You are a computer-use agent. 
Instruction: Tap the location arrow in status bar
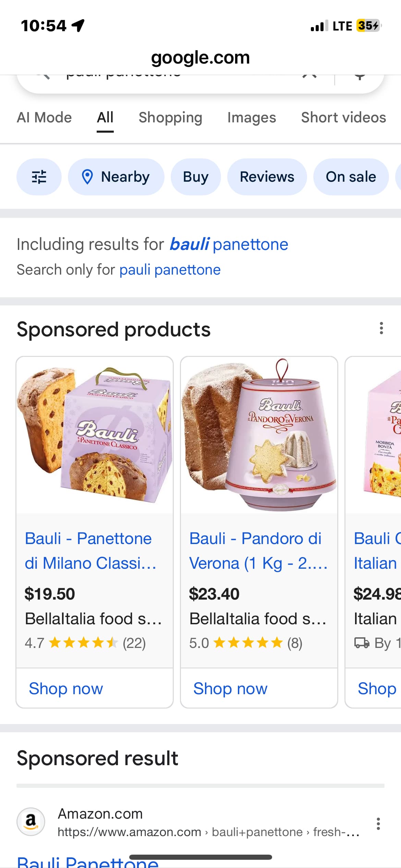tap(78, 25)
